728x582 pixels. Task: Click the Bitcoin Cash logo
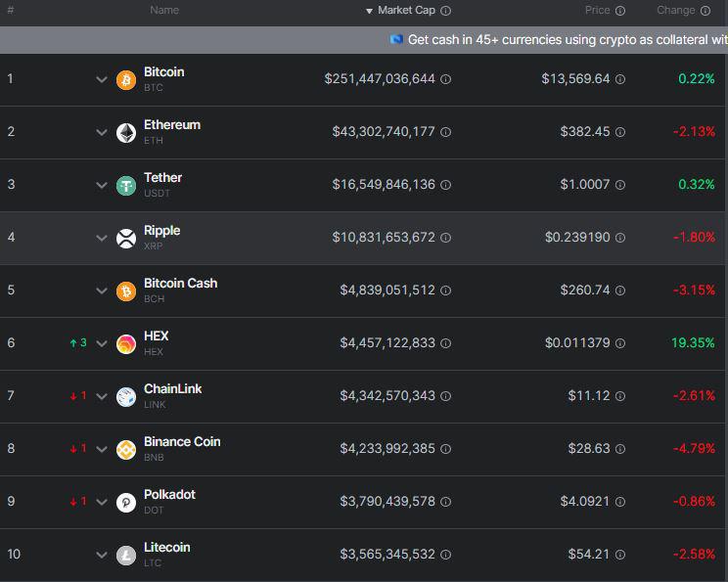126,291
